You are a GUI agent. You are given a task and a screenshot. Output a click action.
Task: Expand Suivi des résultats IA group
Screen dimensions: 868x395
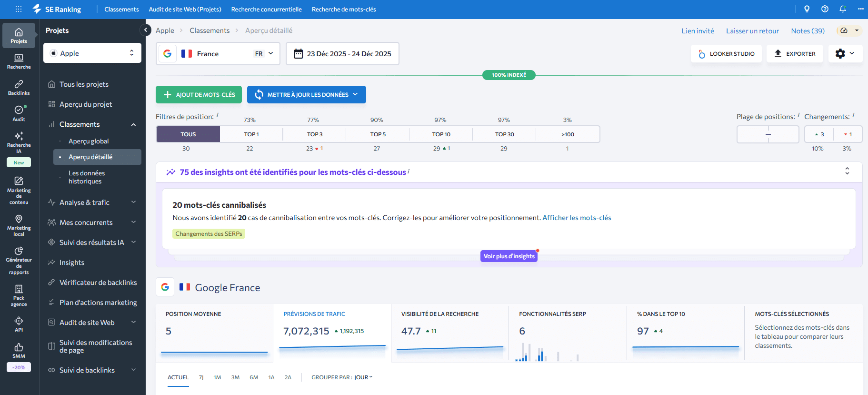click(134, 242)
